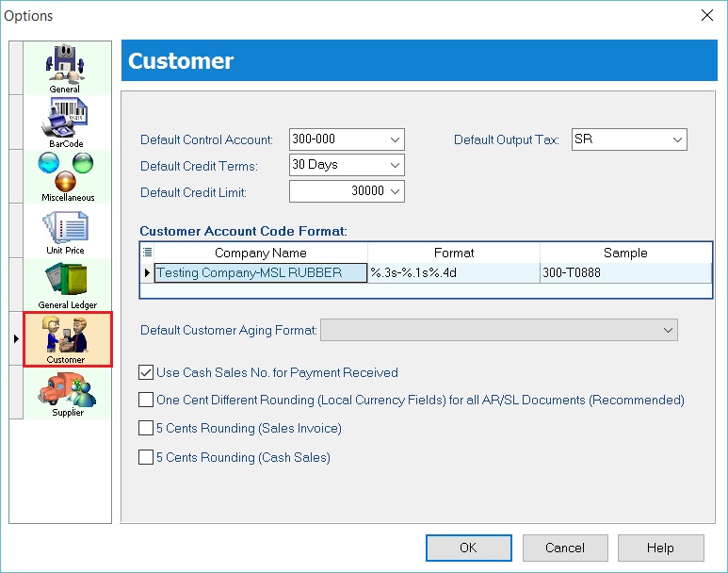Click the Help button
This screenshot has width=728, height=573.
[660, 548]
